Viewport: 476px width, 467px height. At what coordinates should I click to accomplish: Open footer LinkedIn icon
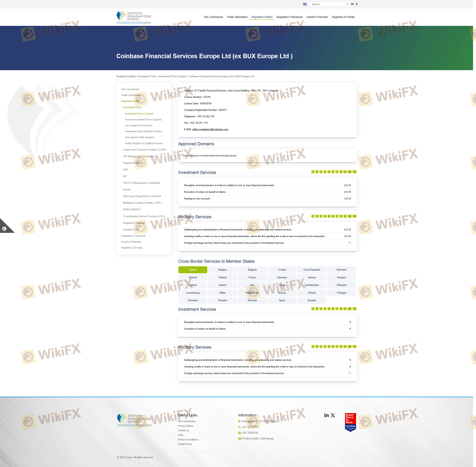coord(326,415)
